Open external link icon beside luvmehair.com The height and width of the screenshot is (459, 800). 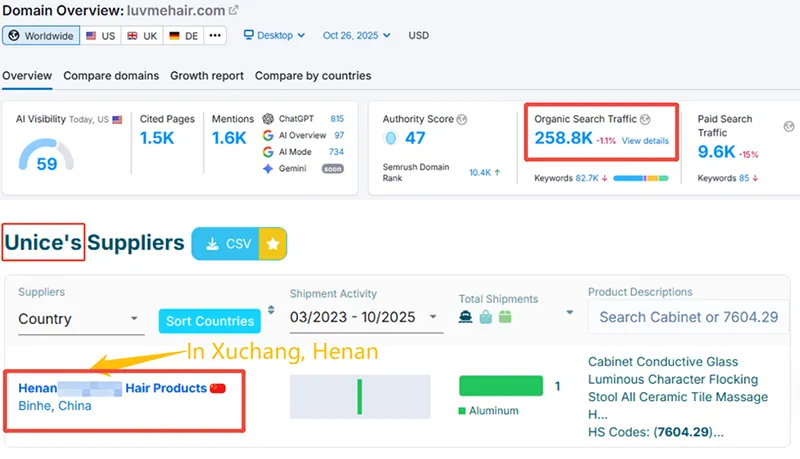234,10
